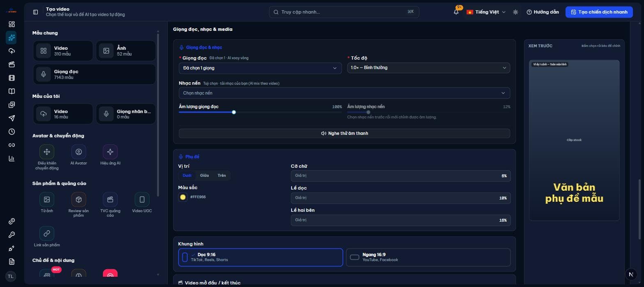644x287 pixels.
Task: Collapse the sidebar with the panel icon
Action: 35,12
